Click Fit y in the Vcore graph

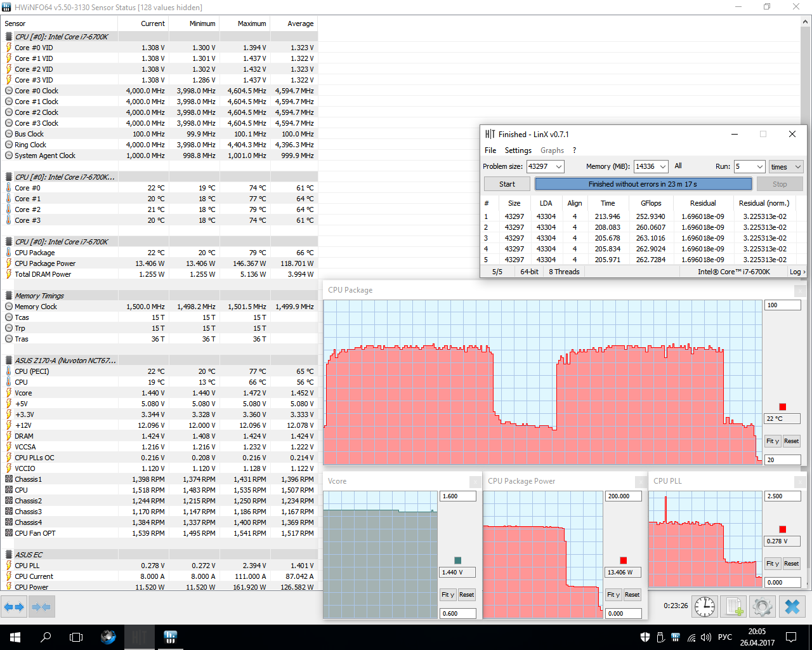coord(448,595)
